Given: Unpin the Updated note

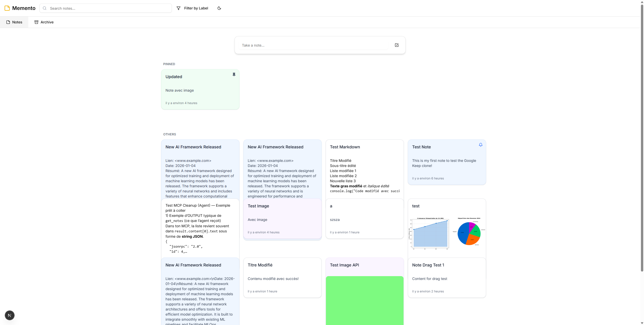Looking at the screenshot, I should click(234, 75).
